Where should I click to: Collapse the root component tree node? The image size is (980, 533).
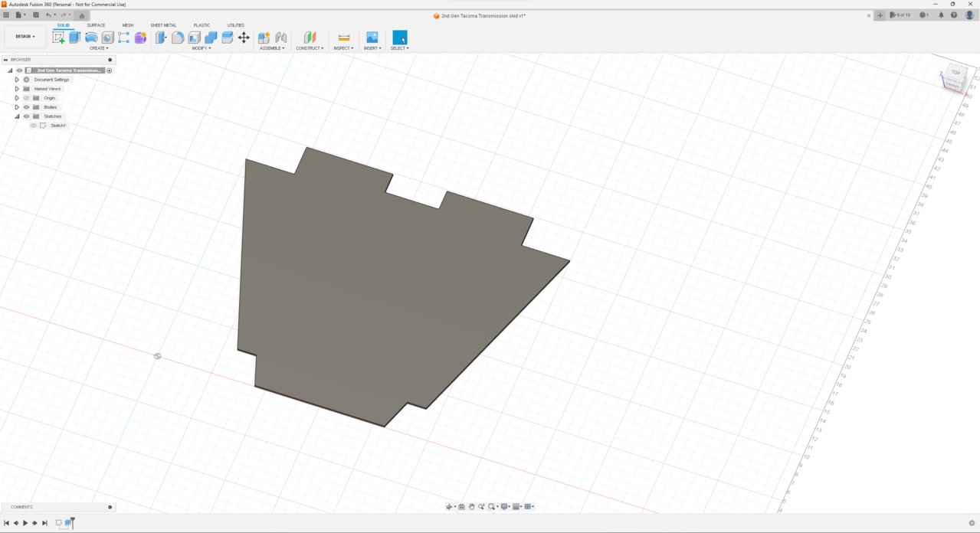[10, 70]
